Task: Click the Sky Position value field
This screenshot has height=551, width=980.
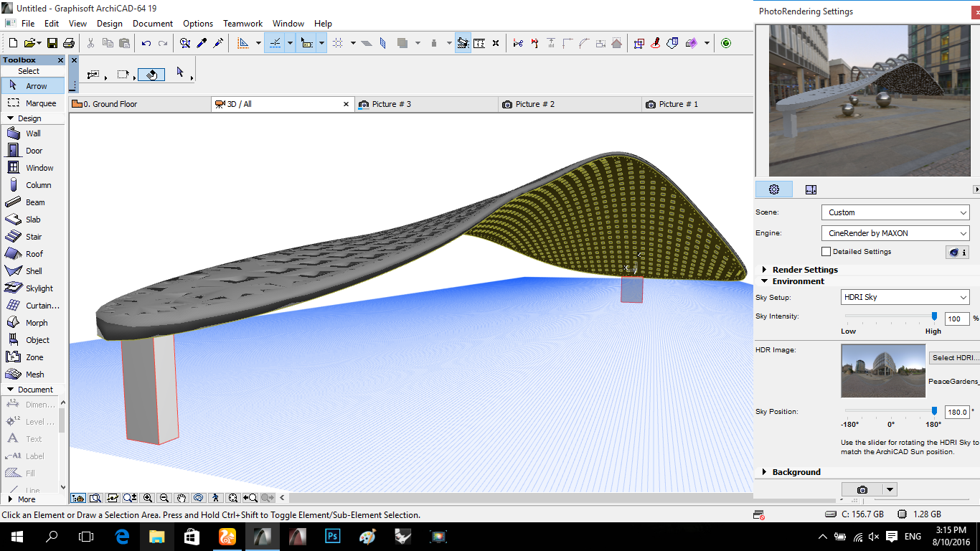Action: 956,413
